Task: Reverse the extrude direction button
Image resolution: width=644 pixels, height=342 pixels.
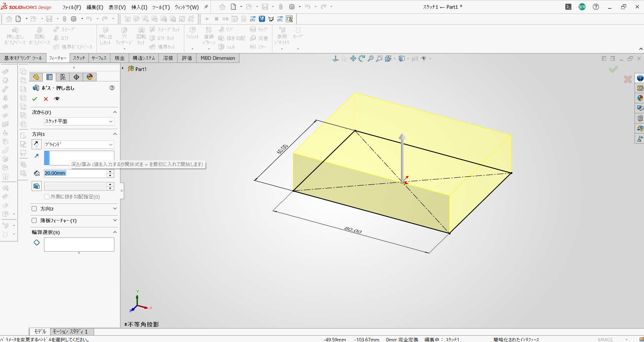Action: click(x=37, y=144)
